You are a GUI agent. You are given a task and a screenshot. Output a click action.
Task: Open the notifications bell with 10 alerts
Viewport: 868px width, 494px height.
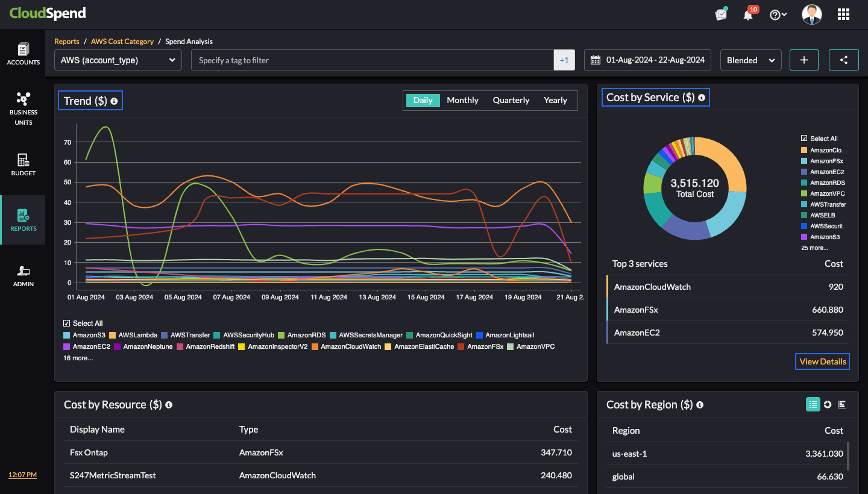pos(748,15)
